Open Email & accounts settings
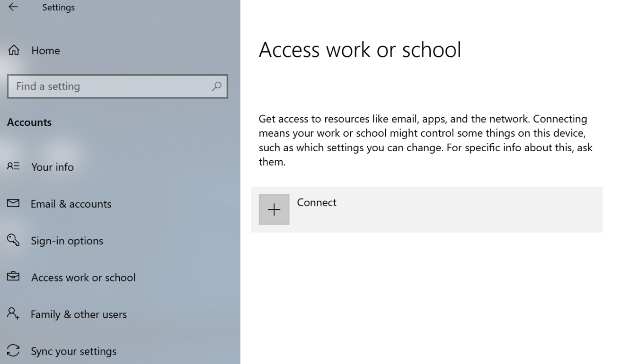The image size is (621, 364). point(71,204)
